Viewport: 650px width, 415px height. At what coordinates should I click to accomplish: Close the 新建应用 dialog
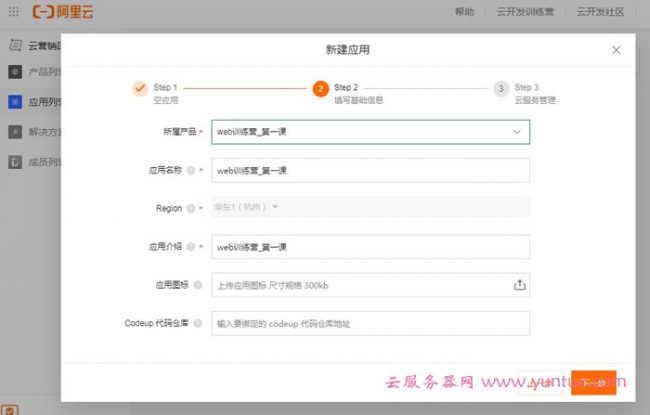(616, 50)
